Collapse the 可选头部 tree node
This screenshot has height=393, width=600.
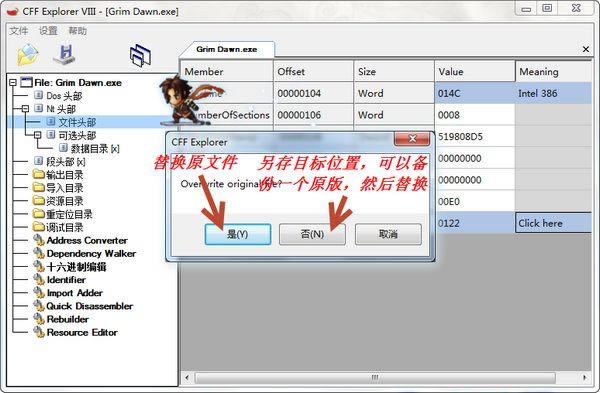38,135
